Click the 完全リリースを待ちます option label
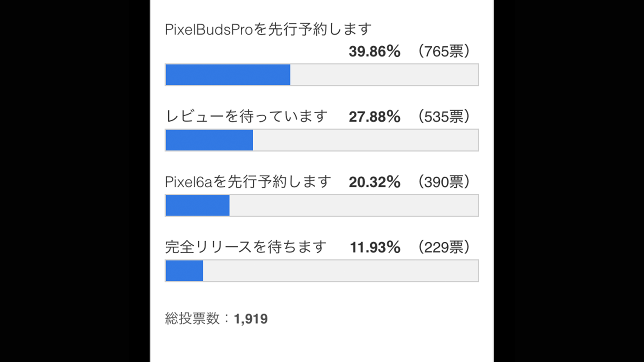This screenshot has width=644, height=362. 246,247
